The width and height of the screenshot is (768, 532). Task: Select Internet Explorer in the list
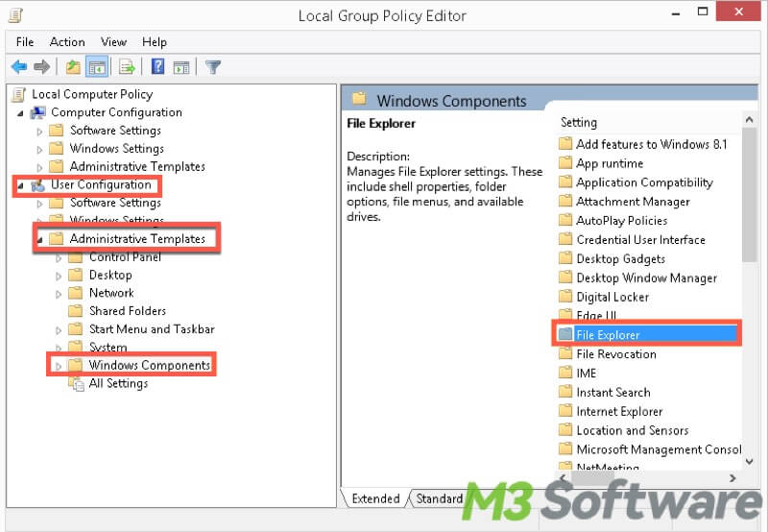(x=619, y=412)
